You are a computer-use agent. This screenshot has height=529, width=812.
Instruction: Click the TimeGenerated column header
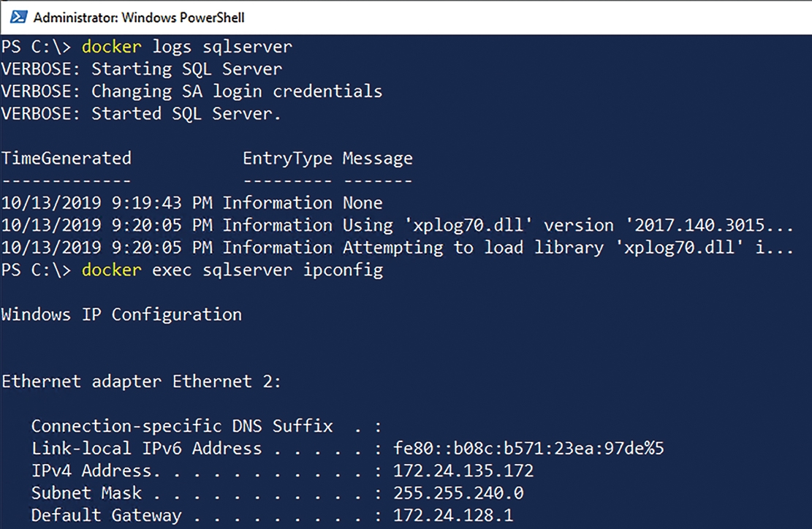67,159
